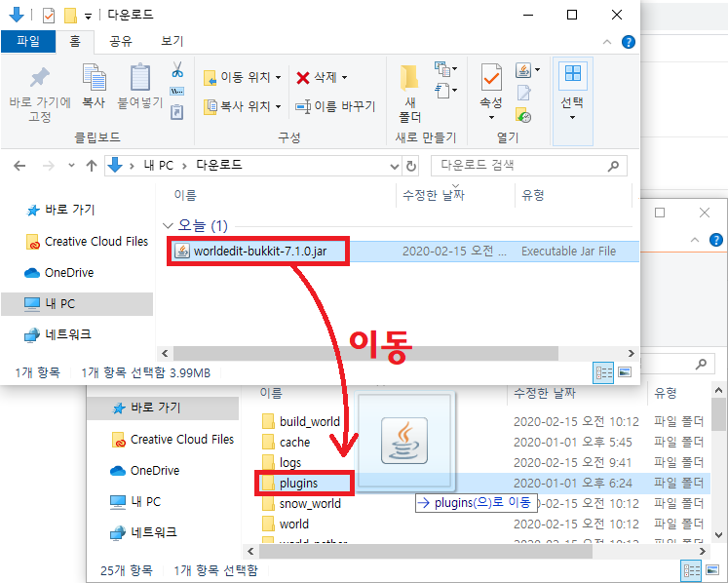Screen dimensions: 728x583
Task: Click the History icon in Open group
Action: [523, 115]
